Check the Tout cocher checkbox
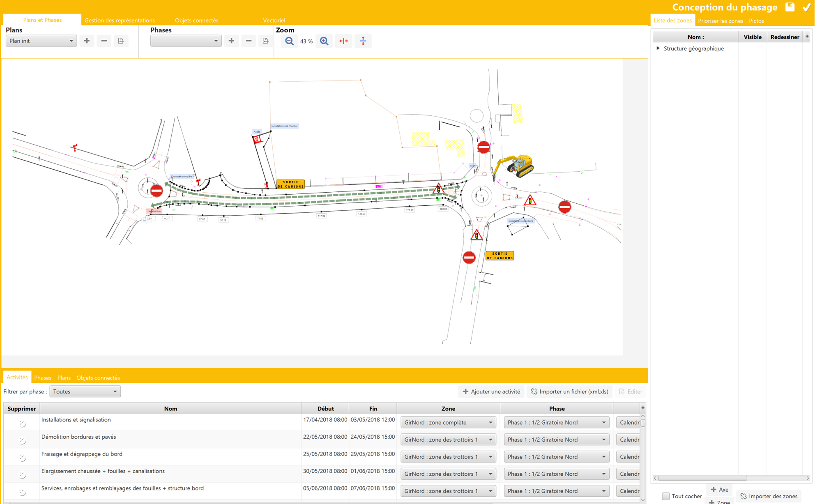The width and height of the screenshot is (815, 504). pyautogui.click(x=666, y=496)
